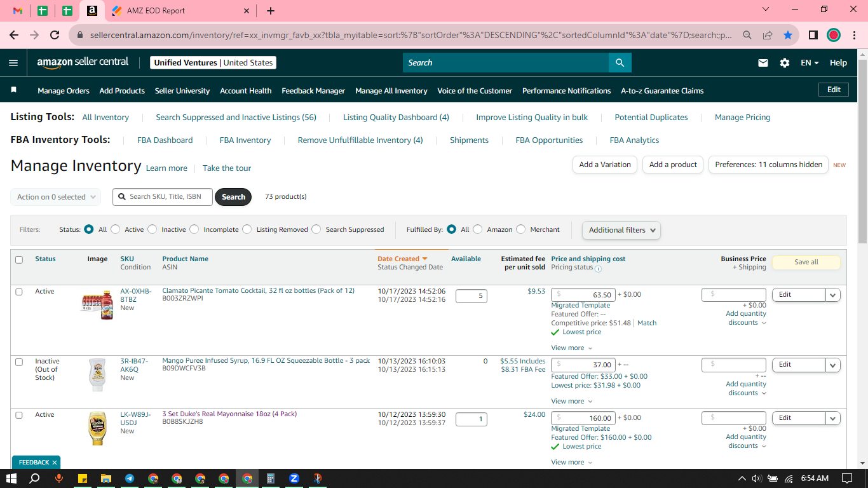
Task: Click the black Search button beside SKU field
Action: tap(233, 197)
